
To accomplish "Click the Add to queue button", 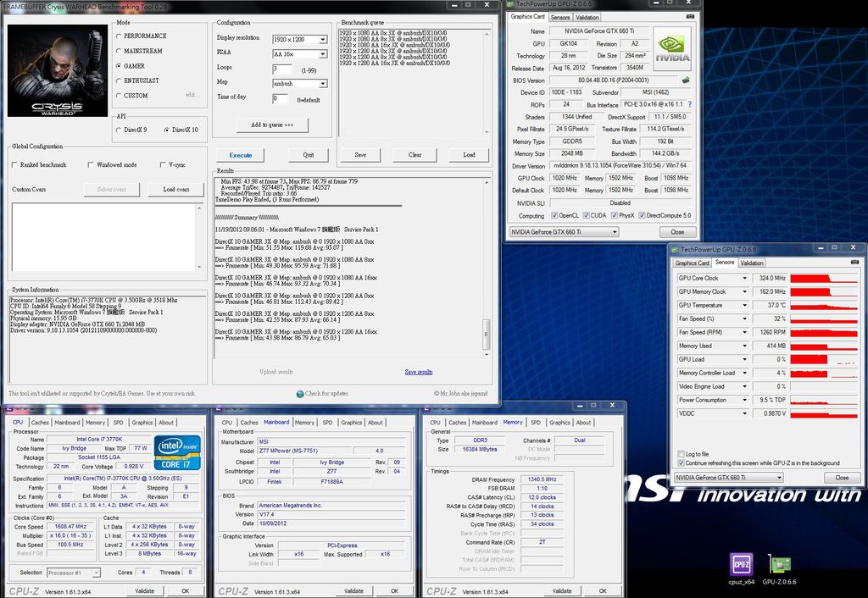I will pos(272,125).
